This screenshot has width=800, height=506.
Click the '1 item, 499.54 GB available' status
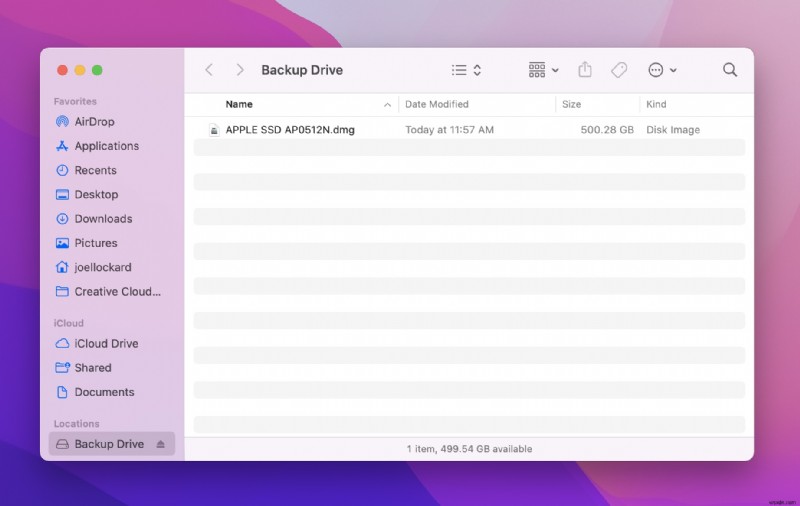tap(469, 449)
